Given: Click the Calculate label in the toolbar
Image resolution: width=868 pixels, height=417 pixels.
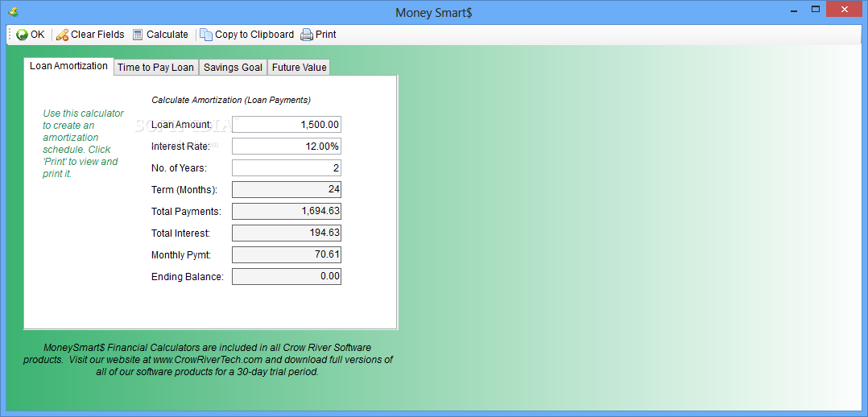Looking at the screenshot, I should pos(167,35).
